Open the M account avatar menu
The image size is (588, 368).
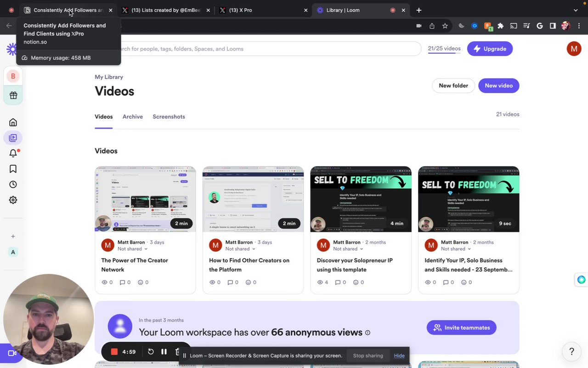coord(574,48)
